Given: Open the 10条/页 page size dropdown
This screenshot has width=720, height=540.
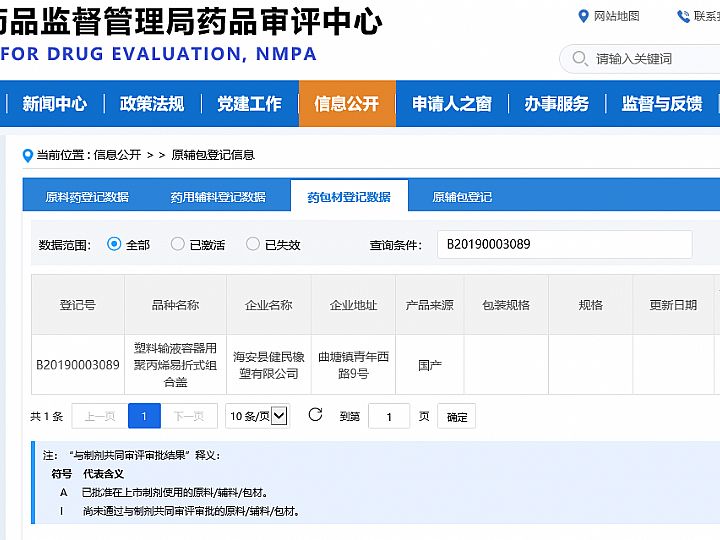Looking at the screenshot, I should 257,416.
